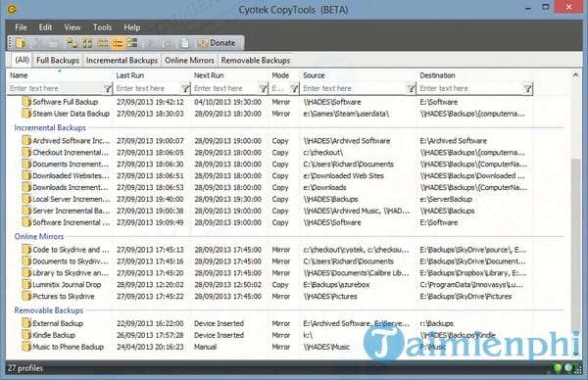Image resolution: width=588 pixels, height=380 pixels.
Task: Select the highlighted details view icon
Action: coord(118,43)
